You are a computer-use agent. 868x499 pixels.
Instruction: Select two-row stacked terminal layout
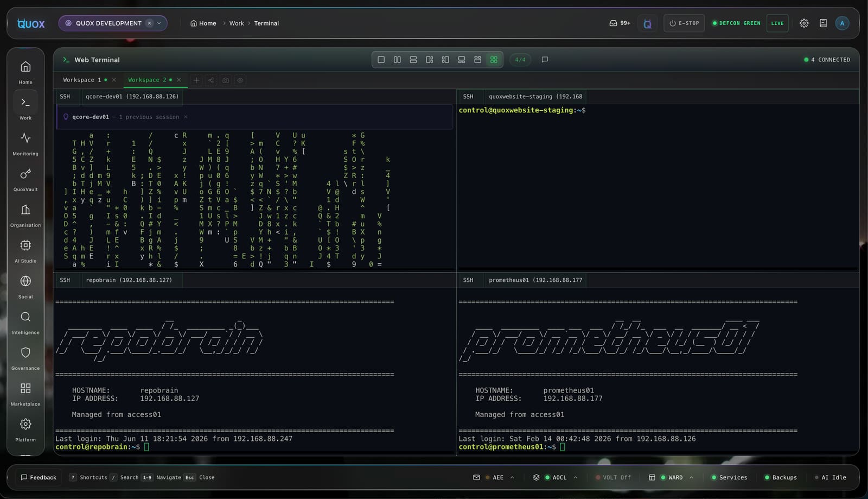pos(413,60)
